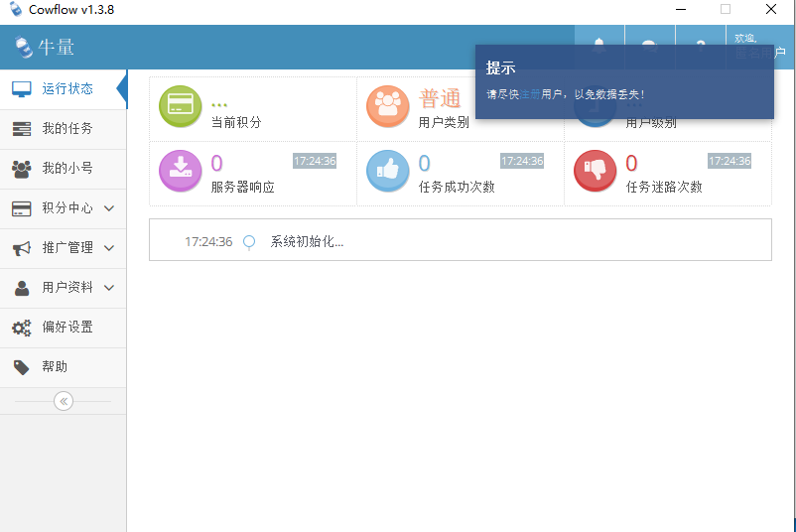Image resolution: width=796 pixels, height=532 pixels.
Task: Click the orange 用户类别 users icon
Action: pos(387,107)
